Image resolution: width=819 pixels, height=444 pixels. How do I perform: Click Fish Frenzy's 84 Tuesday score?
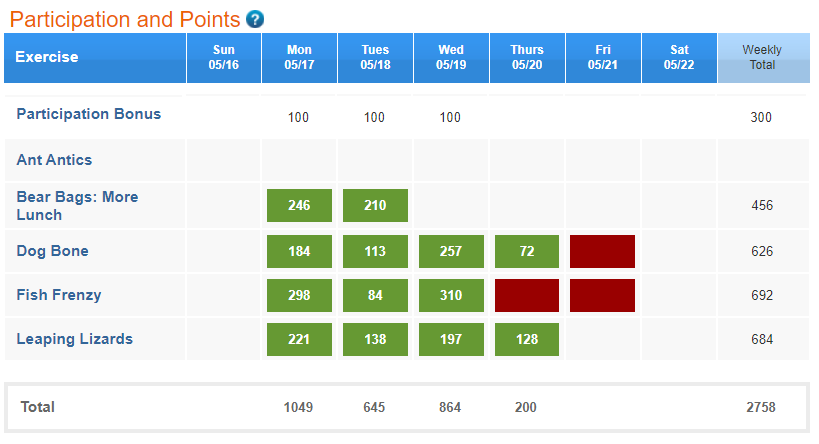point(375,295)
